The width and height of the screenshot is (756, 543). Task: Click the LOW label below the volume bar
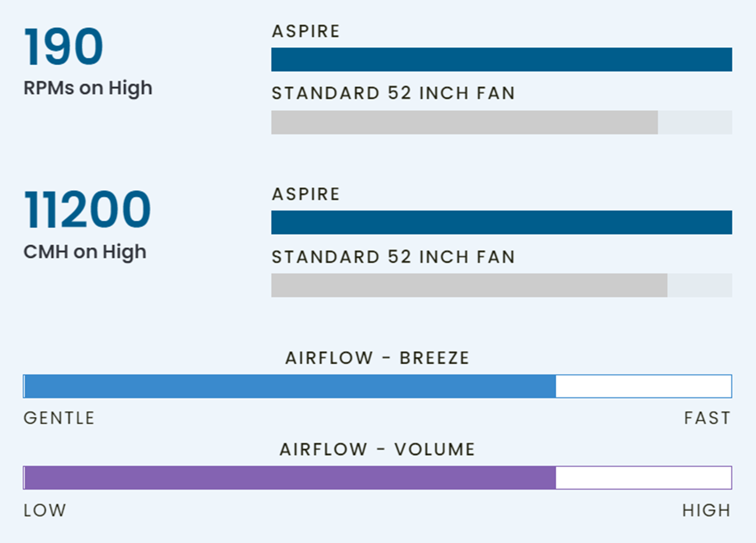point(45,511)
